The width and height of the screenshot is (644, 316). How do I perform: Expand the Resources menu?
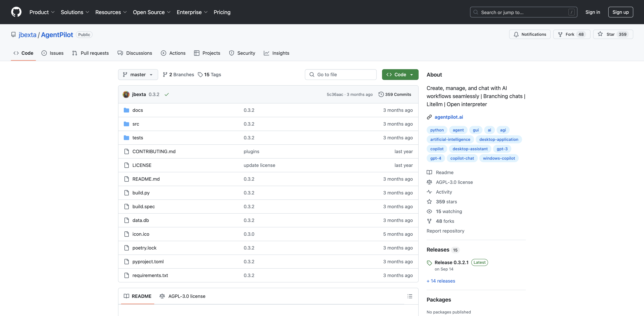pyautogui.click(x=111, y=12)
